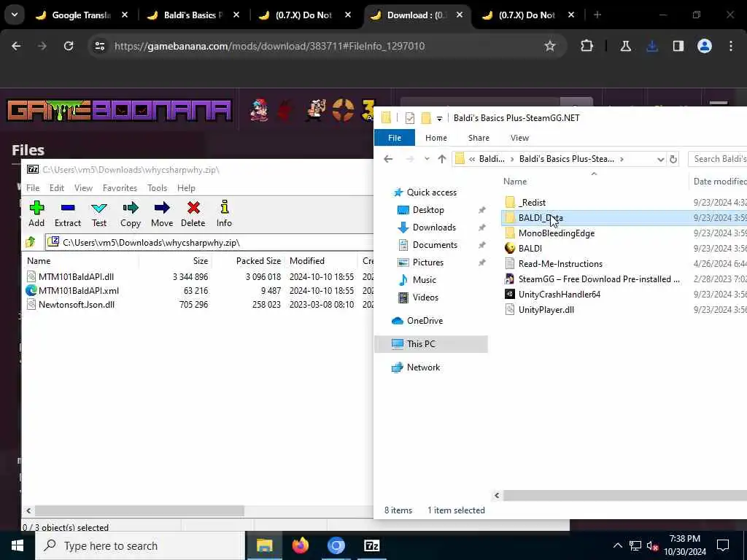Open the File tab in File Explorer

[x=395, y=138]
